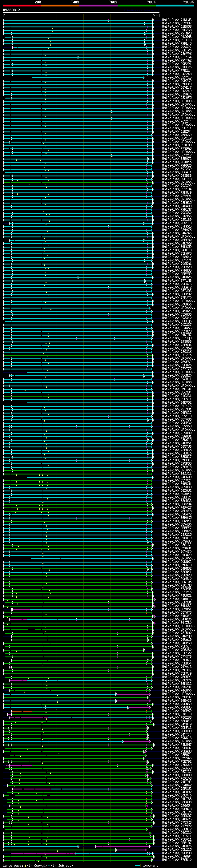
Task: Click the green ~80% identity legend bar
Action: point(137,6)
